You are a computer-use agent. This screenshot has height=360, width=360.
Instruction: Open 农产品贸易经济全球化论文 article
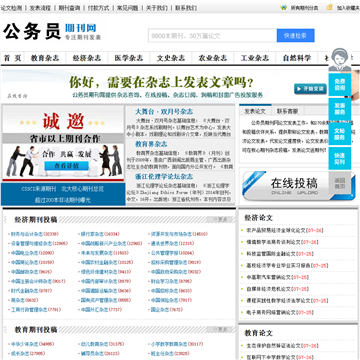pos(275,230)
